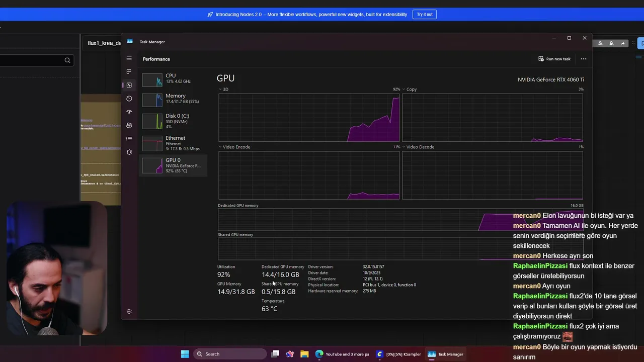Select the Memory performance entry
The height and width of the screenshot is (362, 644).
coord(173,99)
